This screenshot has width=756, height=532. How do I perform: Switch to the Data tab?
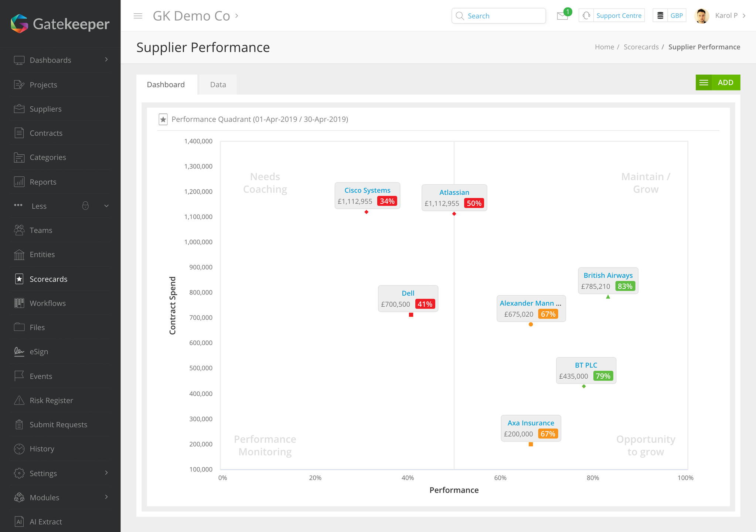coord(218,85)
